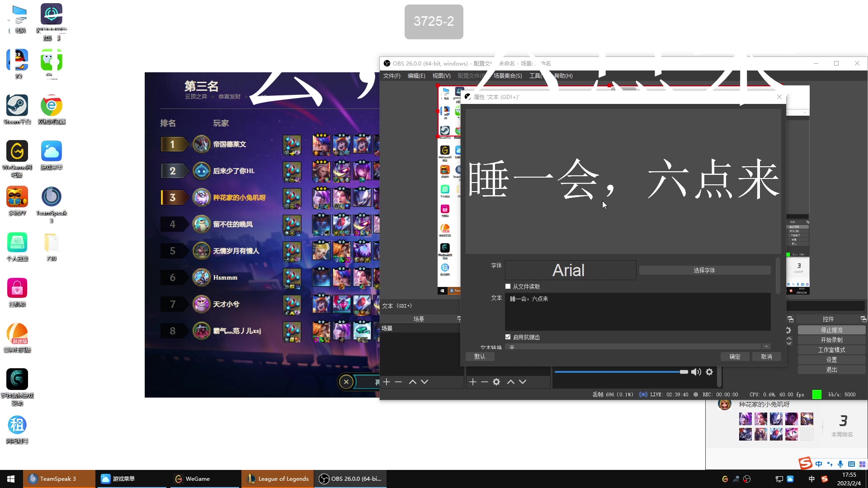Click the 退出 exit button
The image size is (868, 488).
tap(831, 370)
